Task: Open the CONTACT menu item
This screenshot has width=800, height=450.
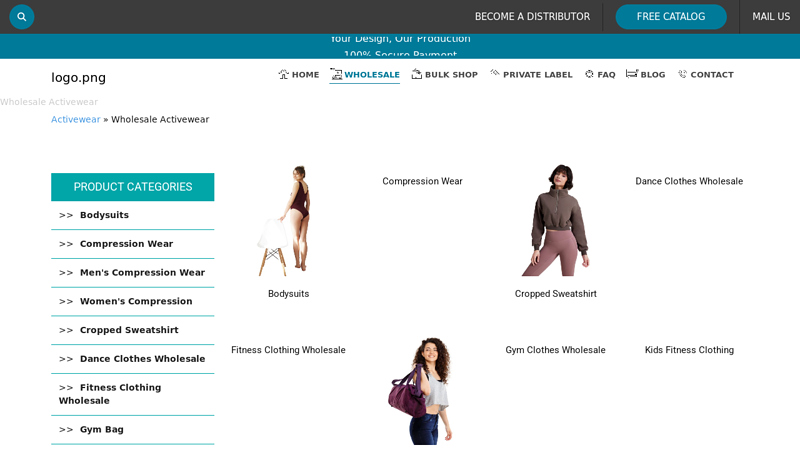Action: tap(712, 74)
